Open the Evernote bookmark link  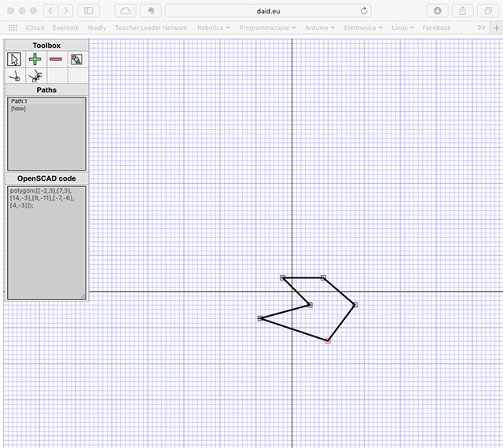click(65, 28)
